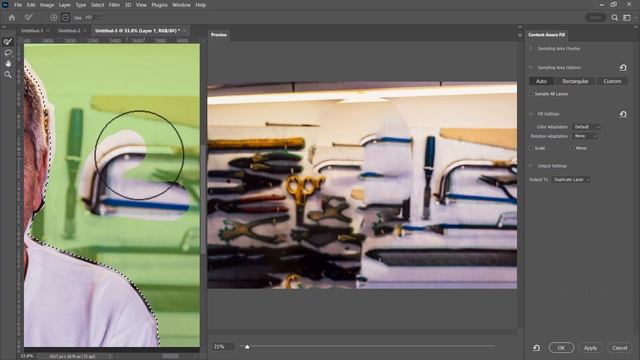Select Auto sampling area option
The image size is (640, 360).
pyautogui.click(x=541, y=81)
